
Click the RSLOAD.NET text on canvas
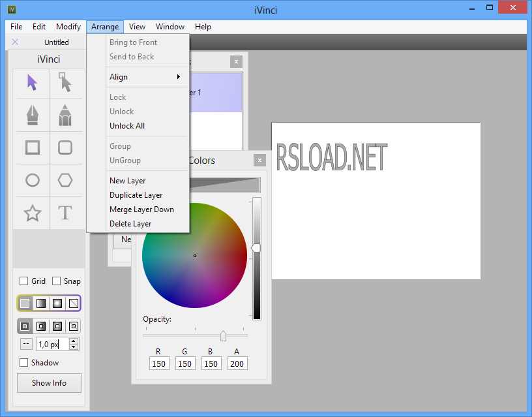pyautogui.click(x=331, y=157)
